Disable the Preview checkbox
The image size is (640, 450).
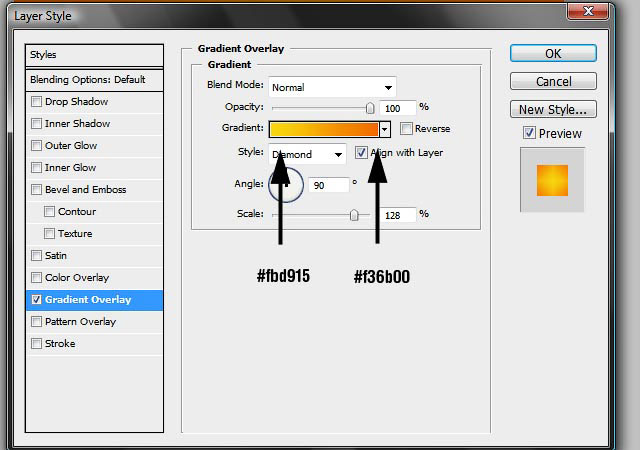click(529, 133)
